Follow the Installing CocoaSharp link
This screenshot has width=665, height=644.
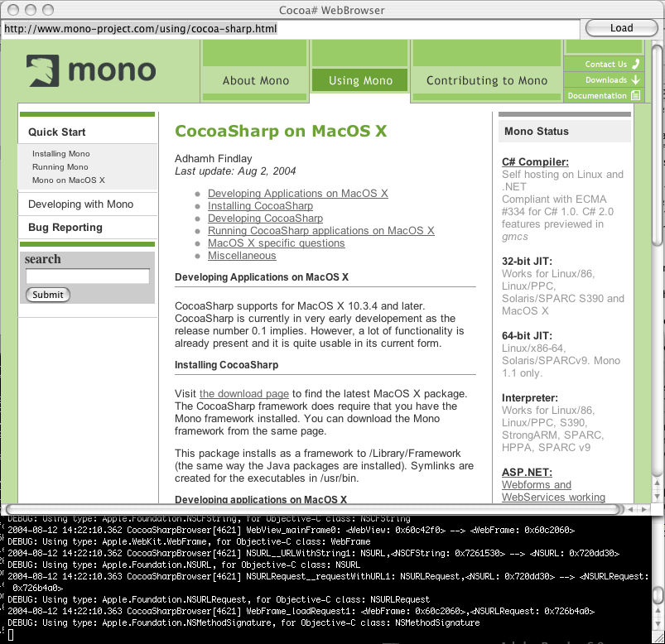coord(260,205)
